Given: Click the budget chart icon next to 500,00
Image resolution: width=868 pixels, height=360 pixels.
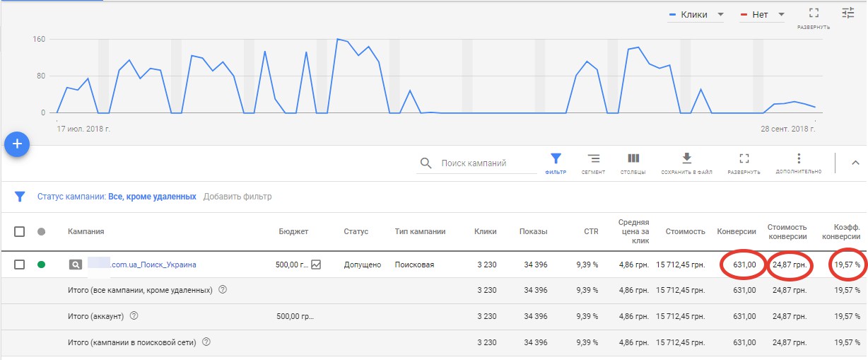Looking at the screenshot, I should [316, 265].
